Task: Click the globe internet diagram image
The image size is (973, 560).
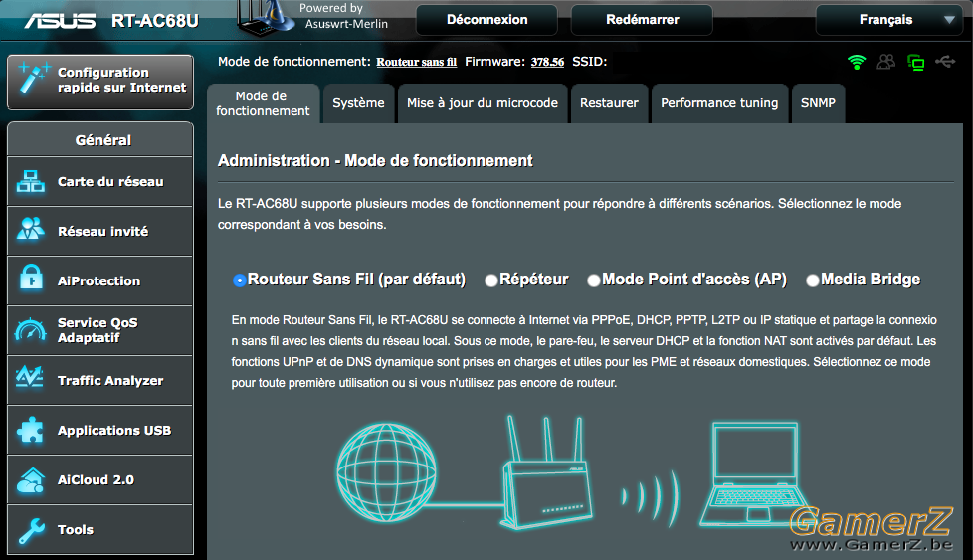Action: coord(386,472)
